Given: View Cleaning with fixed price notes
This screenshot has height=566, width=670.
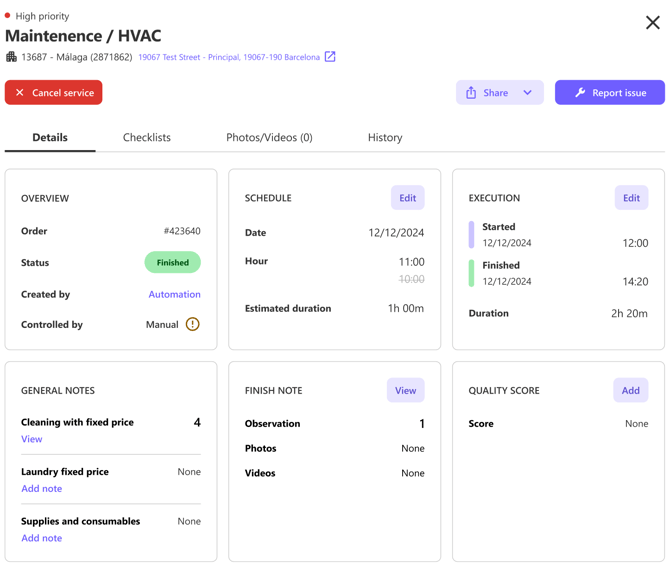Looking at the screenshot, I should (32, 439).
